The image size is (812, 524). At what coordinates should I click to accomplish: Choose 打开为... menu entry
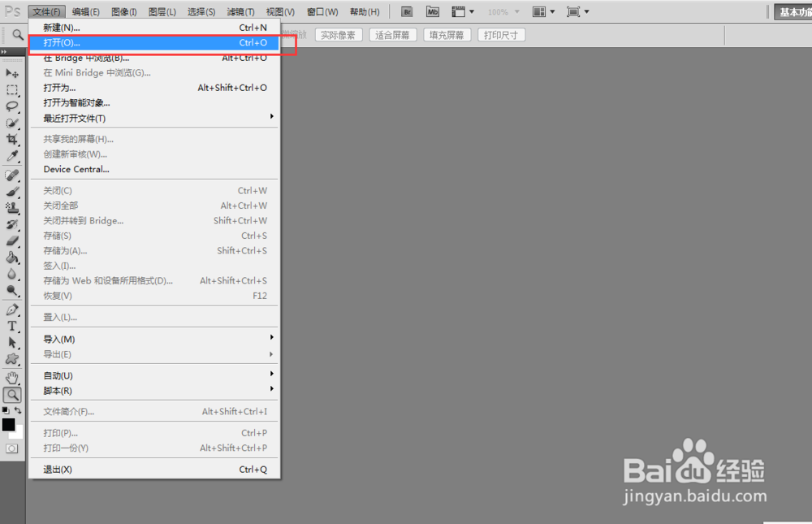point(154,88)
